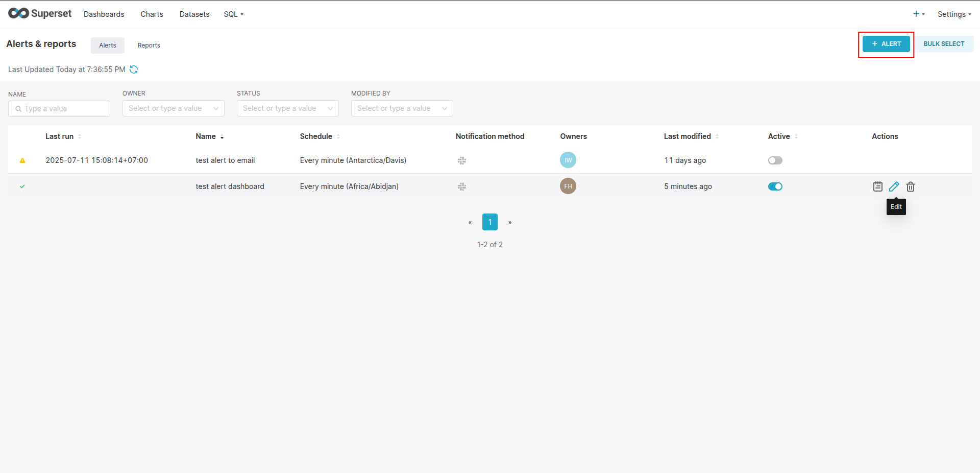Open the Status filter dropdown
Image resolution: width=980 pixels, height=473 pixels.
coord(287,108)
